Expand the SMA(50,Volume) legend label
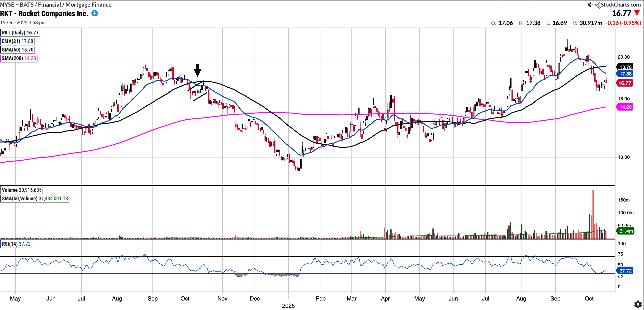This screenshot has height=310, width=644. click(35, 199)
